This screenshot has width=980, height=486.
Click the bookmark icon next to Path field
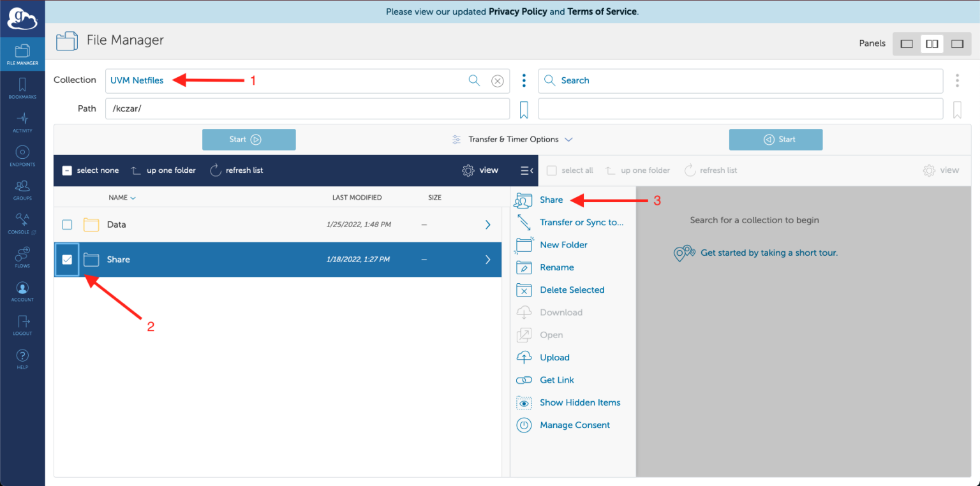pyautogui.click(x=523, y=108)
